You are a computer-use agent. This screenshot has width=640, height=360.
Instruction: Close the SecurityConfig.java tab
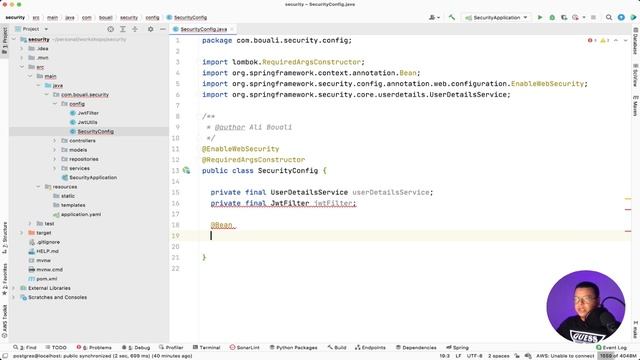(232, 29)
